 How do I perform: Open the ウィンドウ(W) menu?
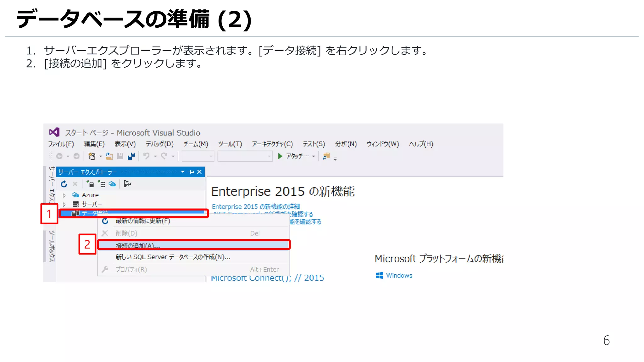click(383, 144)
